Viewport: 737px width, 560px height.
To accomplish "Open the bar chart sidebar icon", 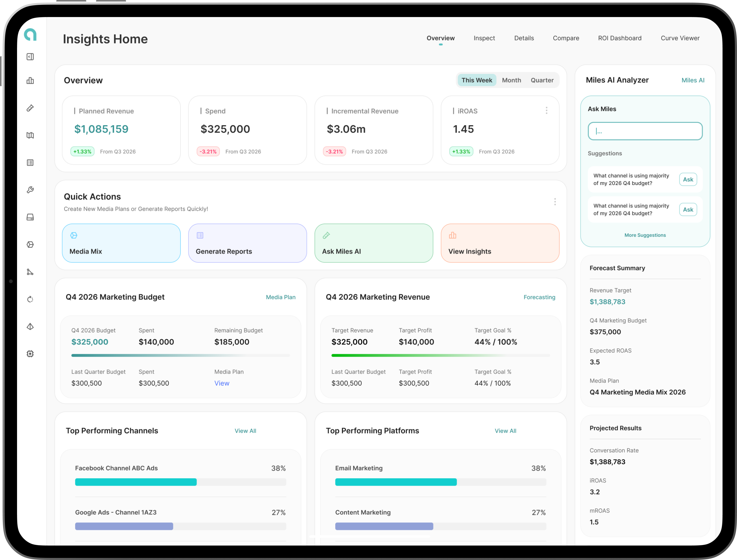I will pos(30,81).
